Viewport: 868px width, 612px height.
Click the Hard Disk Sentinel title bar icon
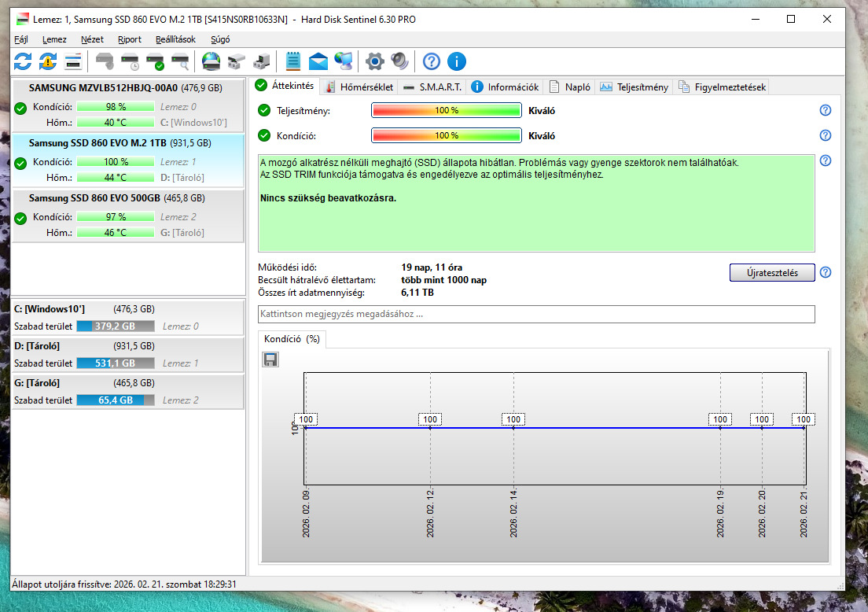tap(23, 20)
